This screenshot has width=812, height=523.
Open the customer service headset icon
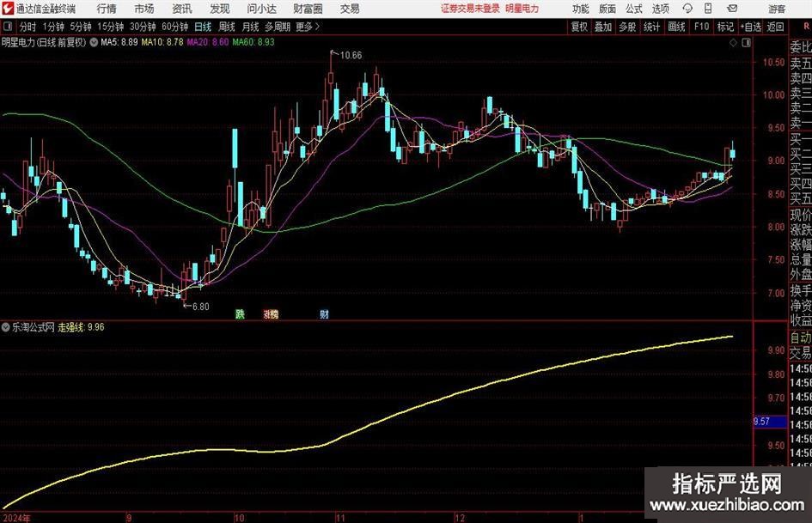tap(687, 9)
